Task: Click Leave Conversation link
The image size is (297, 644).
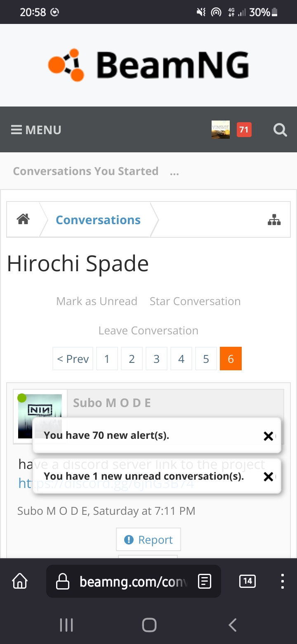Action: coord(148,331)
